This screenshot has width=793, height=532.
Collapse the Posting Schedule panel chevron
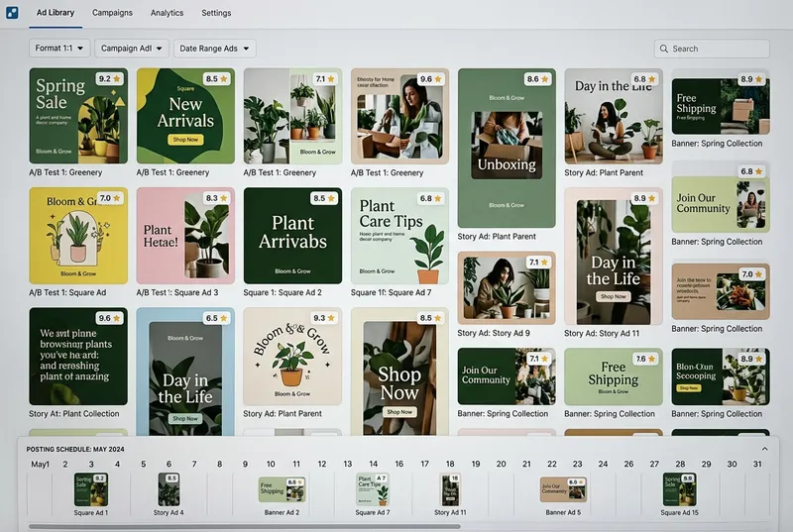point(764,449)
